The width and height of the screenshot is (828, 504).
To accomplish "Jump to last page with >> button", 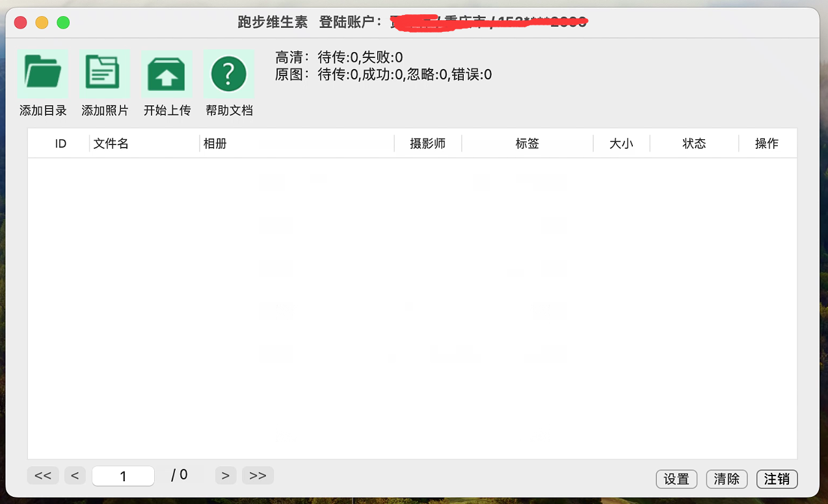I will pyautogui.click(x=258, y=475).
